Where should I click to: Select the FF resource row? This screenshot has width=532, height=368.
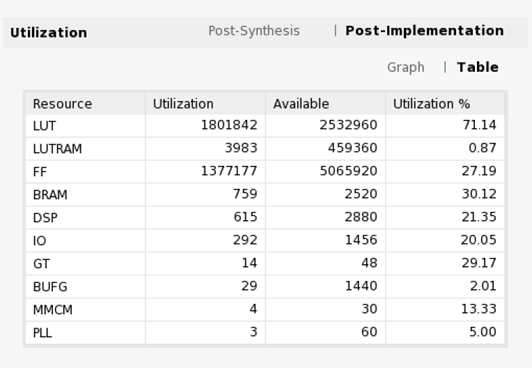tap(265, 172)
